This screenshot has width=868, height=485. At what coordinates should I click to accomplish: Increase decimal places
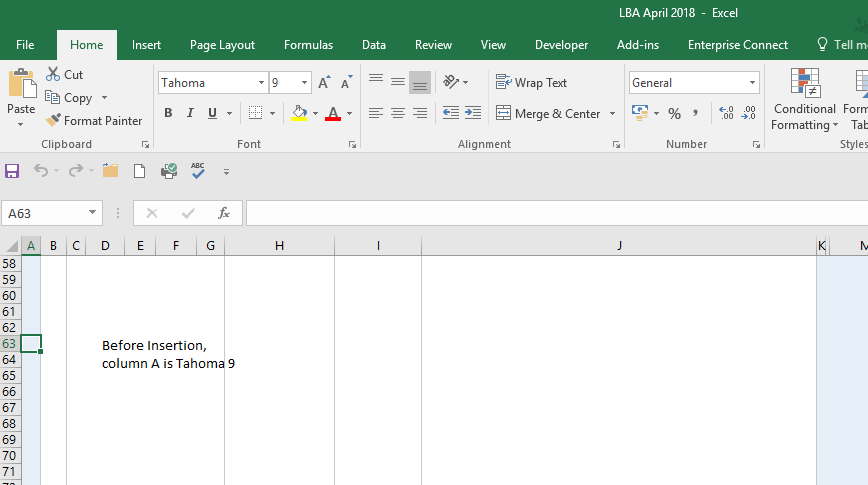tap(726, 113)
